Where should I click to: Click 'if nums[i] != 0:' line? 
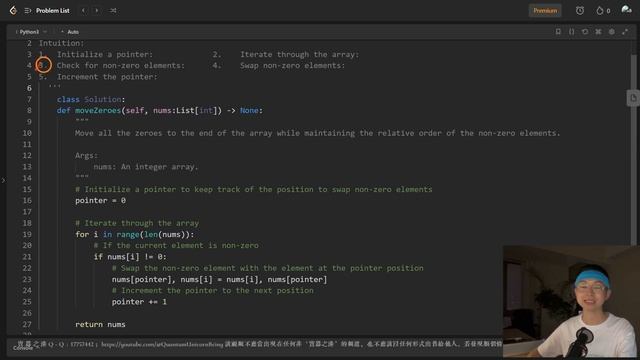pos(130,257)
